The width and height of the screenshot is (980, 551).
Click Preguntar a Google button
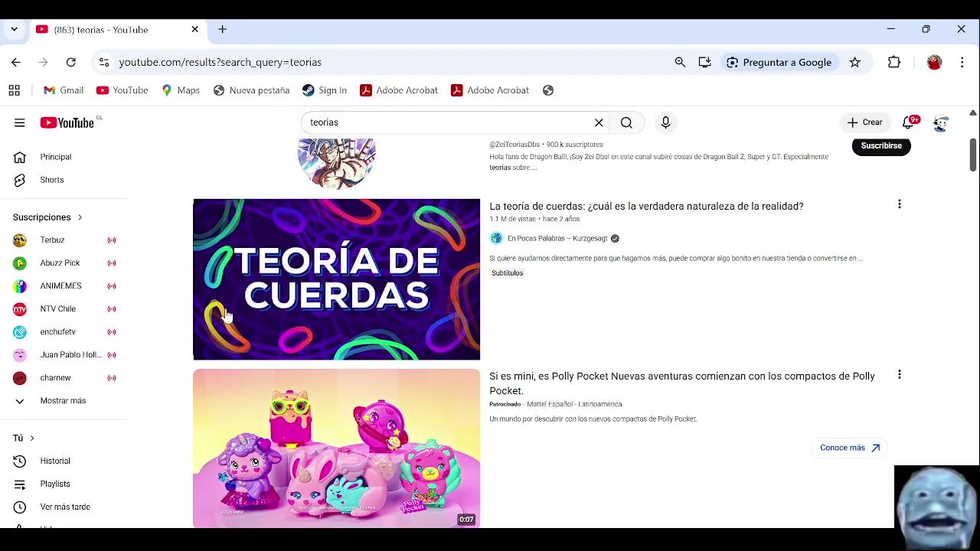779,62
